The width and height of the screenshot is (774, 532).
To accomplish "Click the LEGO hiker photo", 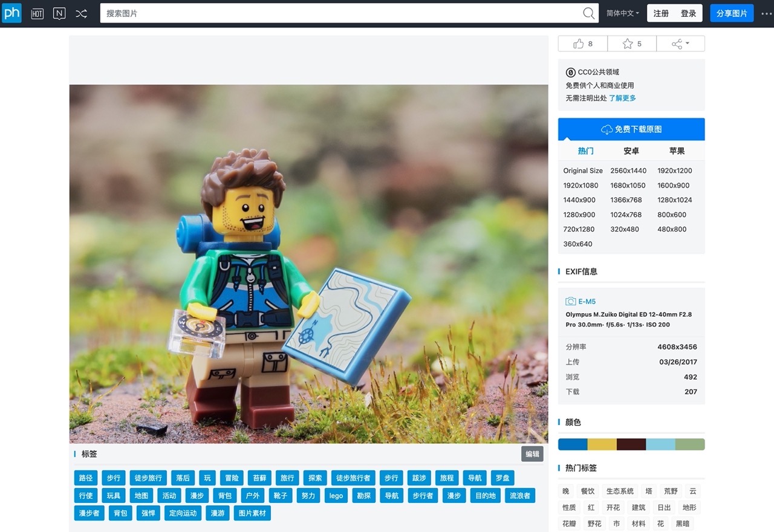I will [x=308, y=264].
